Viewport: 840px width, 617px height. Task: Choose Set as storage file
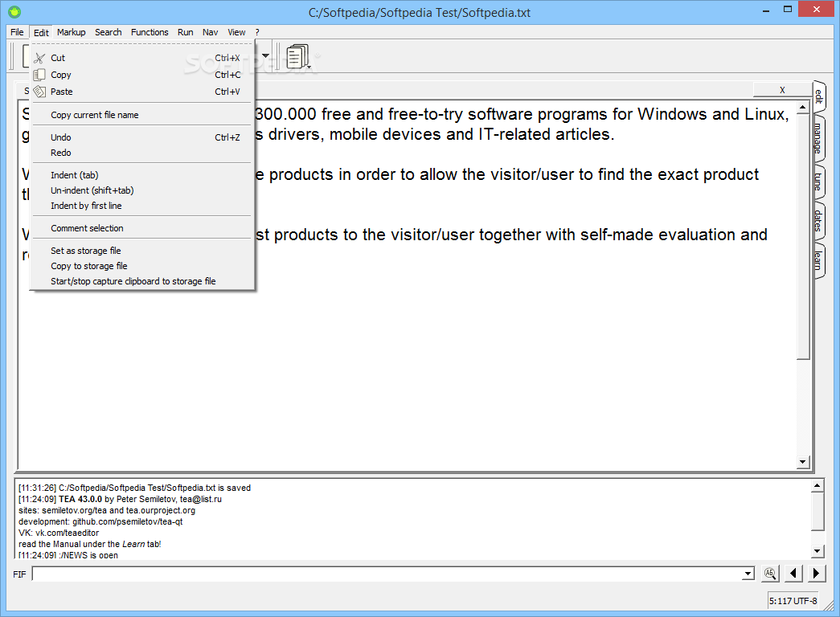(x=142, y=251)
